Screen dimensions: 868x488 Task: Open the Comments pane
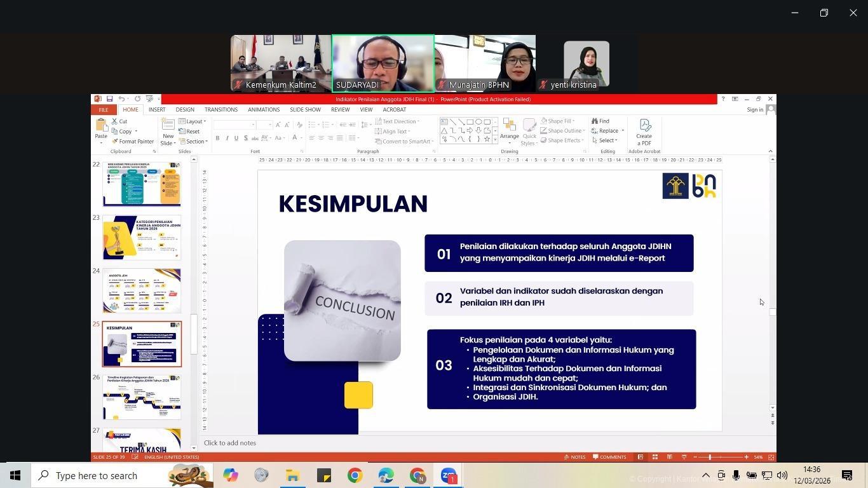pos(611,457)
